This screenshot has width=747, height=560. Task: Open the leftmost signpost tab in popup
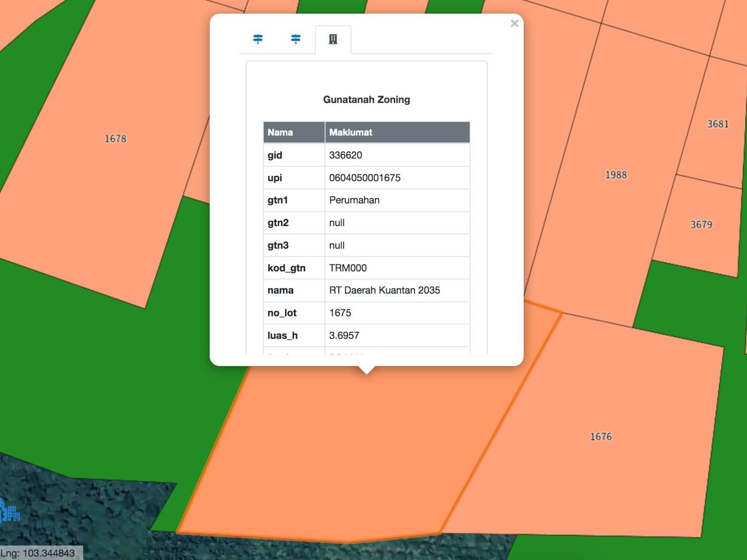coord(258,39)
